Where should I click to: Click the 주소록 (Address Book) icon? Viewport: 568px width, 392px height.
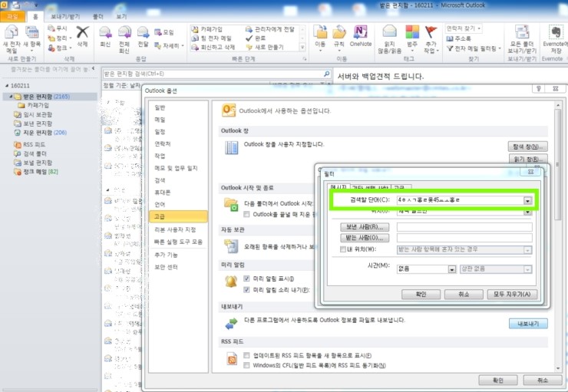[x=450, y=38]
